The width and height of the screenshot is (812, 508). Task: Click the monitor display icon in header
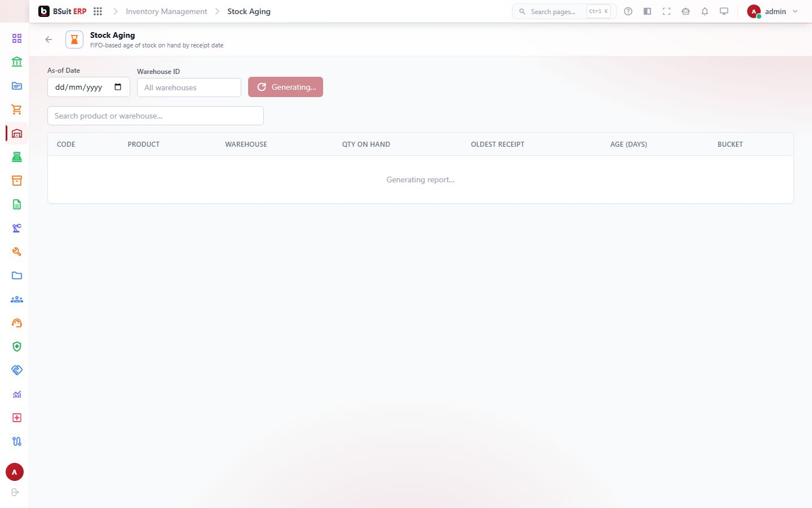724,11
